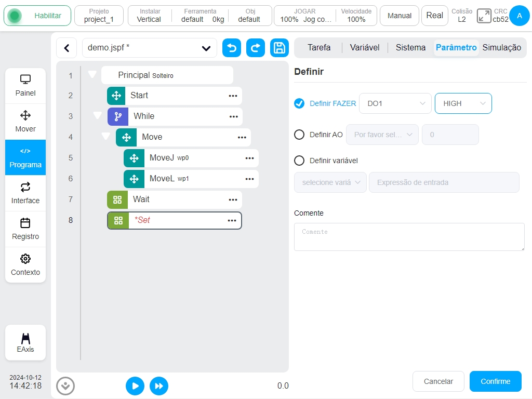This screenshot has height=399, width=532.
Task: Open the three-dot menu on MoveL row
Action: [250, 179]
